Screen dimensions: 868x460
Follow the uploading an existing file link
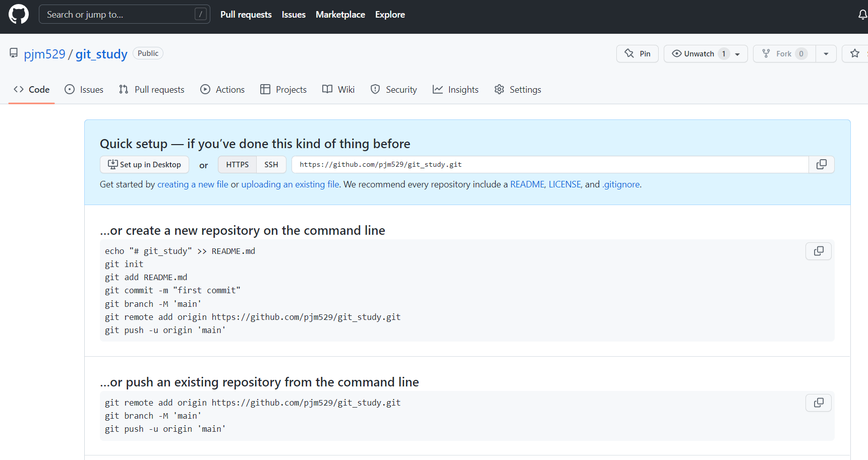coord(290,184)
